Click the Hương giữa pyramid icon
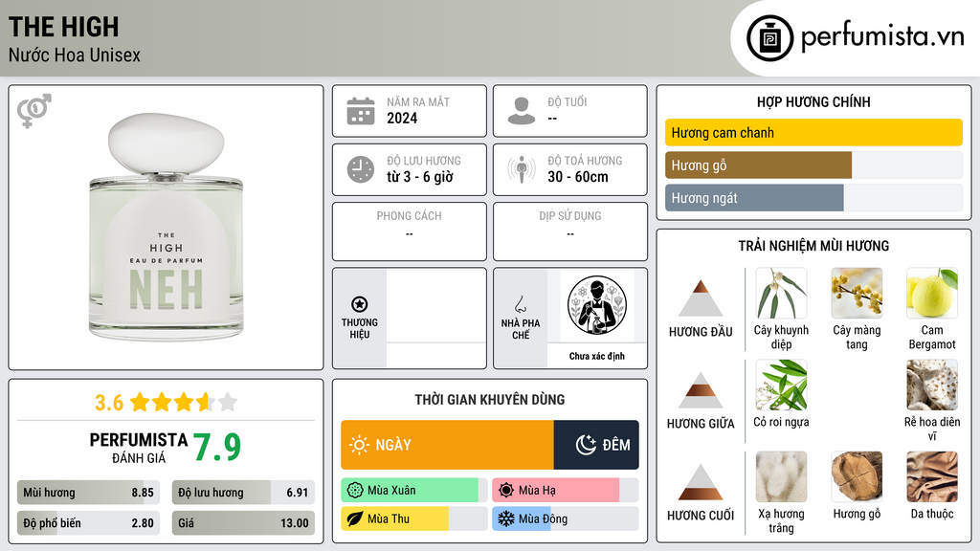 (701, 390)
